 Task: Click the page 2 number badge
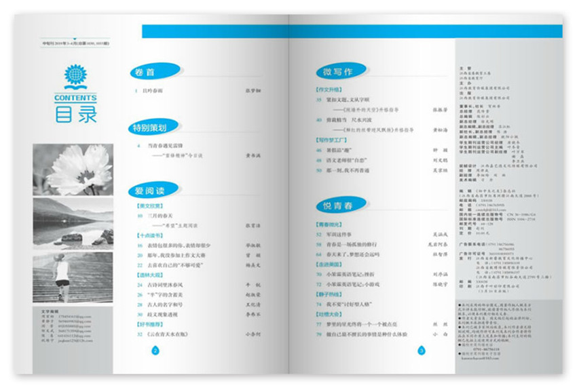click(x=155, y=351)
